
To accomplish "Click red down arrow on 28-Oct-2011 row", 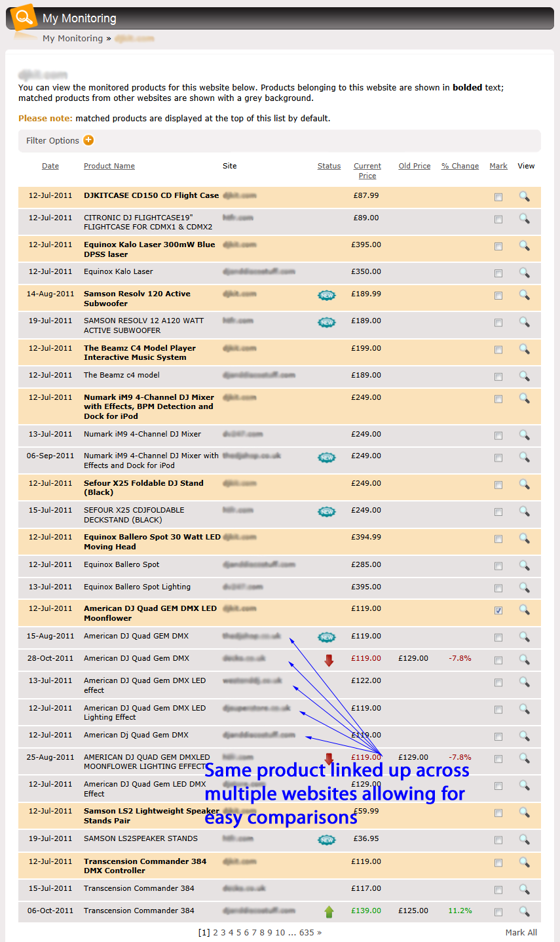I will click(329, 660).
